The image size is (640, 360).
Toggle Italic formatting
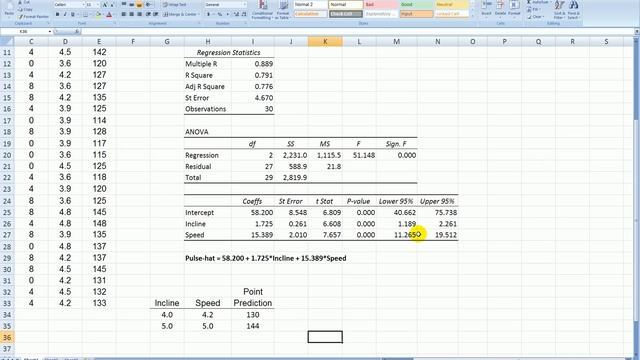(x=65, y=14)
